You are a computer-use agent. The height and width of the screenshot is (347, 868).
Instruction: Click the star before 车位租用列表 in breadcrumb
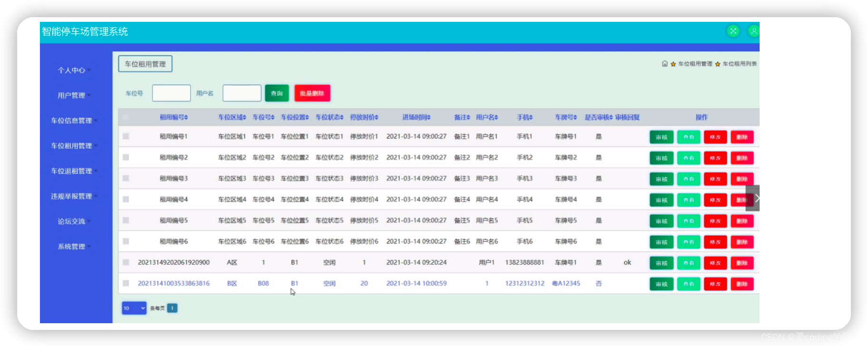point(718,64)
